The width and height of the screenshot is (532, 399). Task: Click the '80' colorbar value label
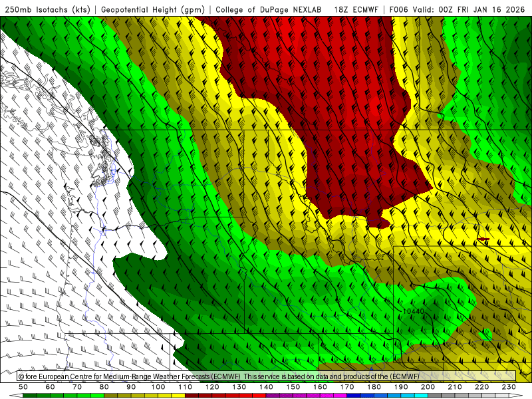[104, 387]
